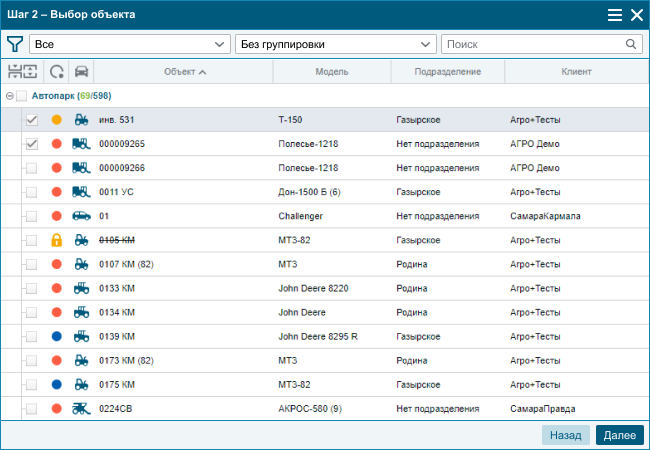The image size is (650, 450).
Task: Click the car icon for object 01
Action: click(82, 216)
